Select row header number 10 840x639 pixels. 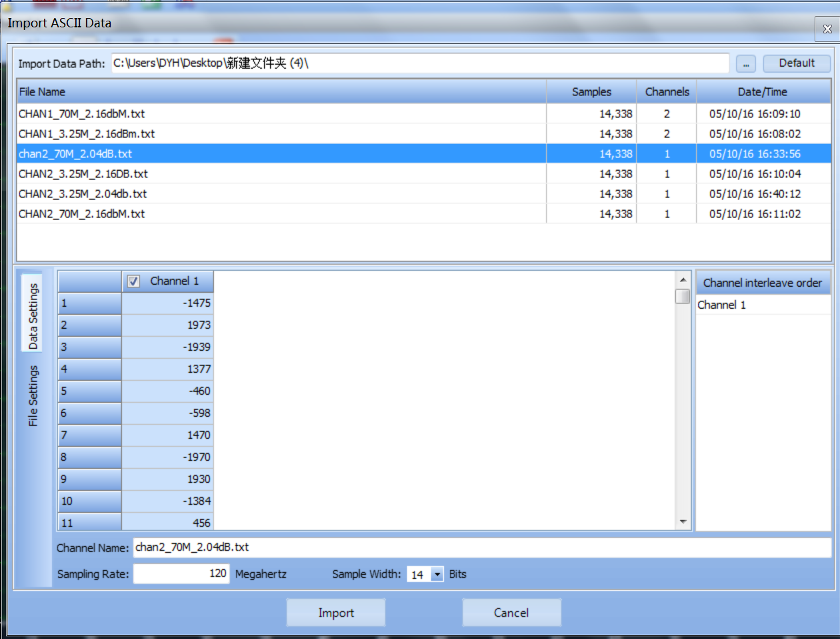(x=90, y=502)
